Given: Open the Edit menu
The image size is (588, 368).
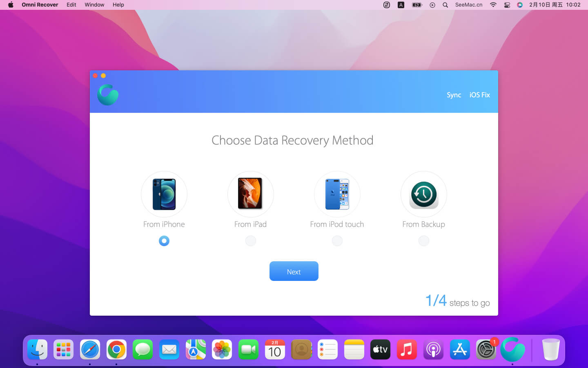Looking at the screenshot, I should pyautogui.click(x=71, y=5).
